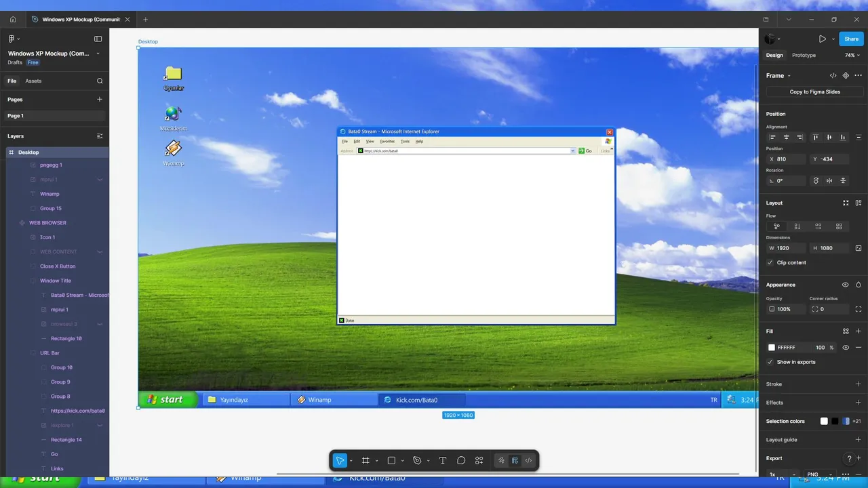Go to the Figma home icon
Screen dimensions: 868x488
[13, 20]
